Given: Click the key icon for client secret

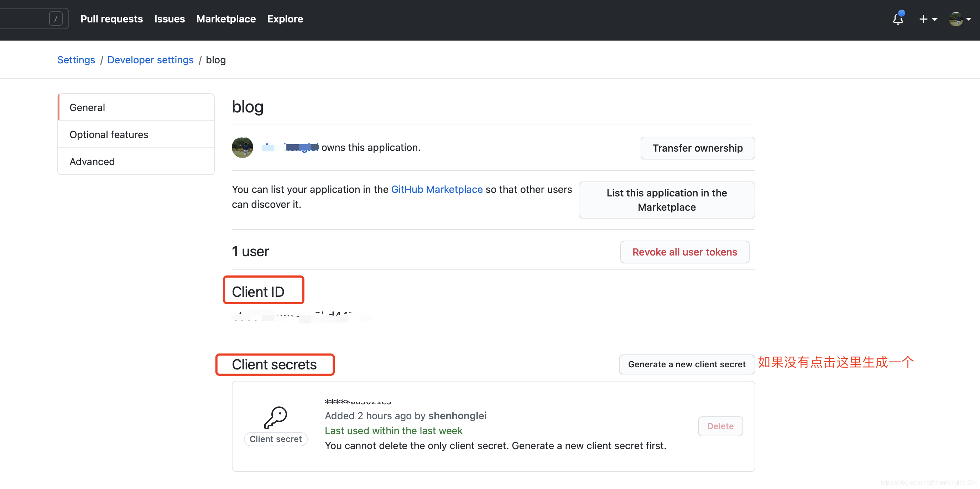Looking at the screenshot, I should tap(275, 417).
